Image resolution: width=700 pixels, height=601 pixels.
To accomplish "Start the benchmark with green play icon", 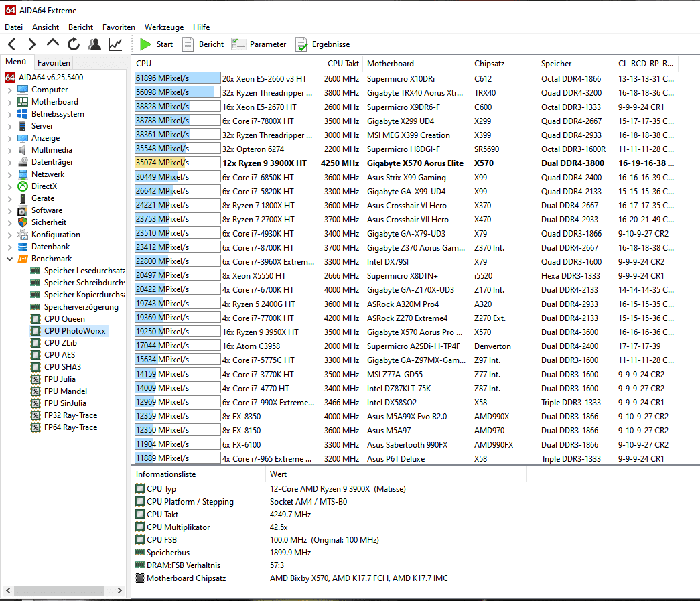I will (x=145, y=44).
